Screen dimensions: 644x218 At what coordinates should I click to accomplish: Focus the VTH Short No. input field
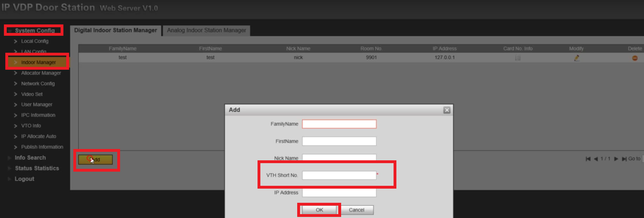point(339,175)
